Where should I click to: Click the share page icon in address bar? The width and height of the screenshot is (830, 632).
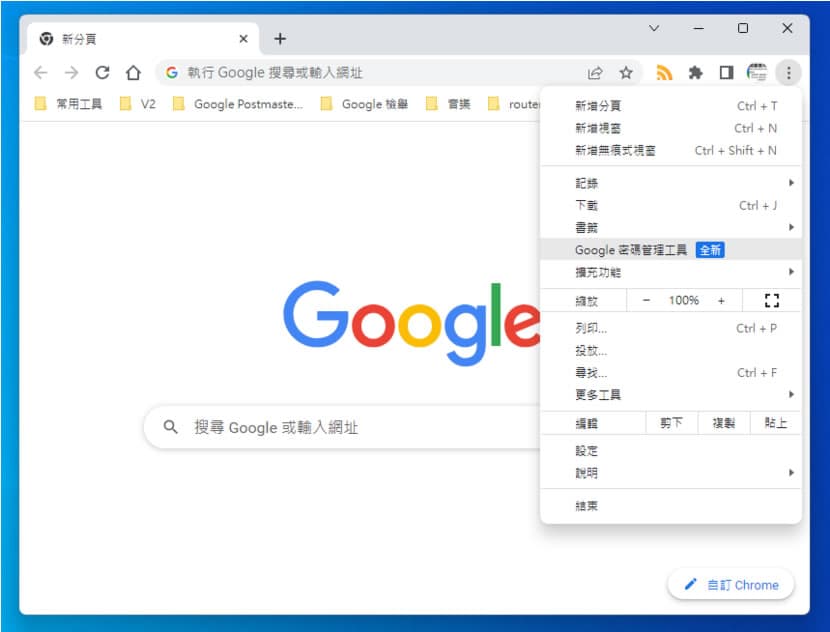pyautogui.click(x=595, y=73)
